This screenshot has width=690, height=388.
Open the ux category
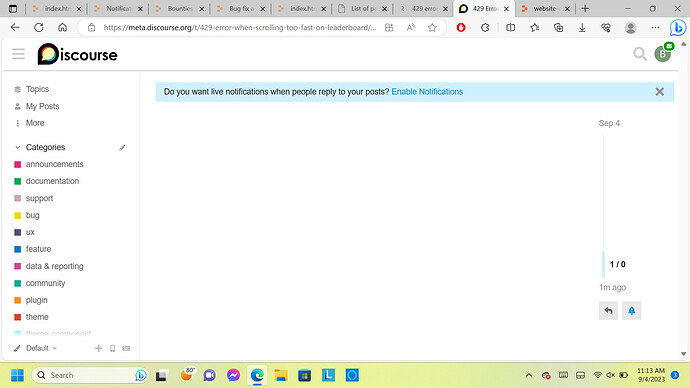30,232
